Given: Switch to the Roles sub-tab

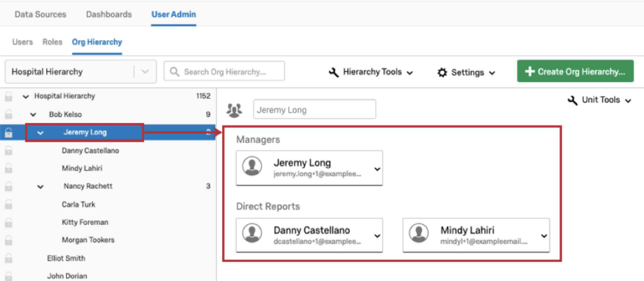Looking at the screenshot, I should click(52, 42).
